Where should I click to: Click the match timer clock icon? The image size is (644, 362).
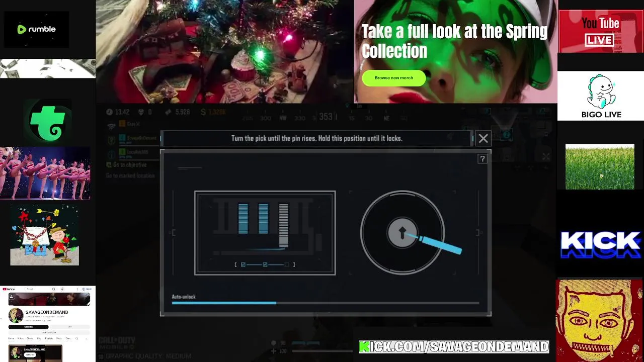pyautogui.click(x=109, y=112)
